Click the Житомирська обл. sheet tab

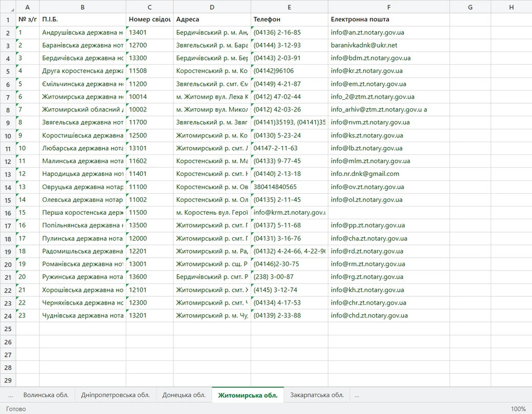click(248, 395)
